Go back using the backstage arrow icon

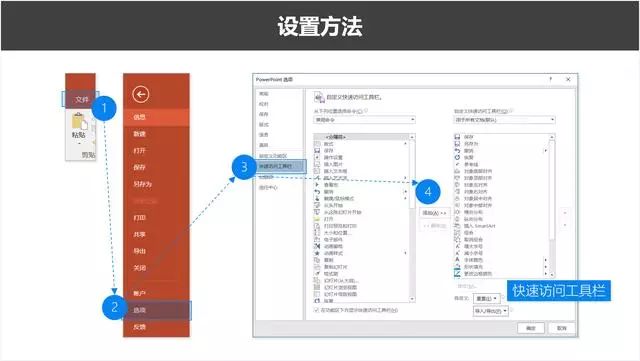(141, 94)
